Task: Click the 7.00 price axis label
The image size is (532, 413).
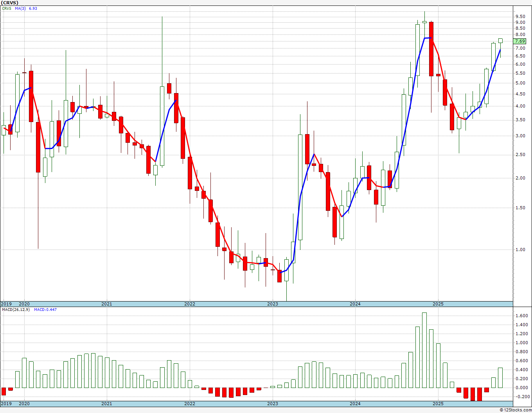Action: tap(520, 48)
